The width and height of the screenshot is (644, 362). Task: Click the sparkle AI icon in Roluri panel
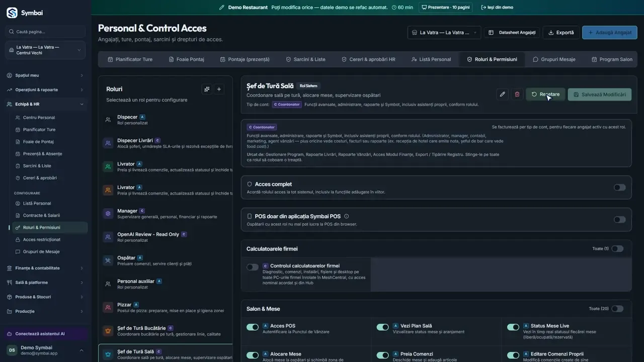(x=206, y=89)
